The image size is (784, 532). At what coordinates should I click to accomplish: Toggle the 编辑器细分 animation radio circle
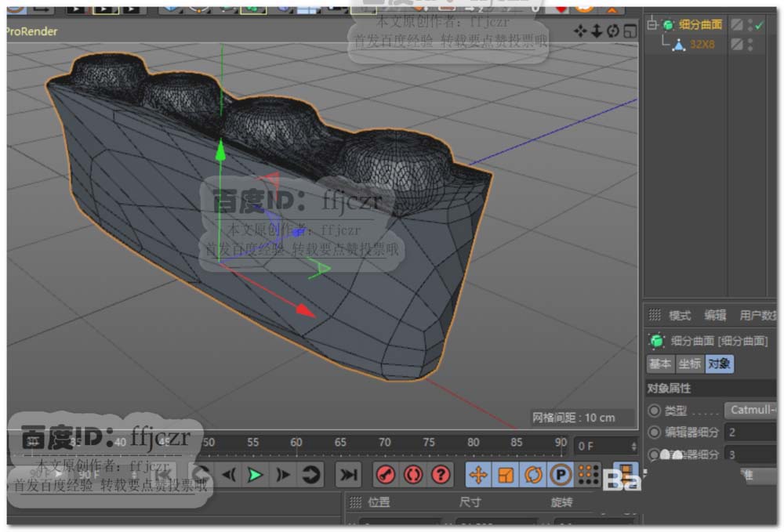point(655,432)
